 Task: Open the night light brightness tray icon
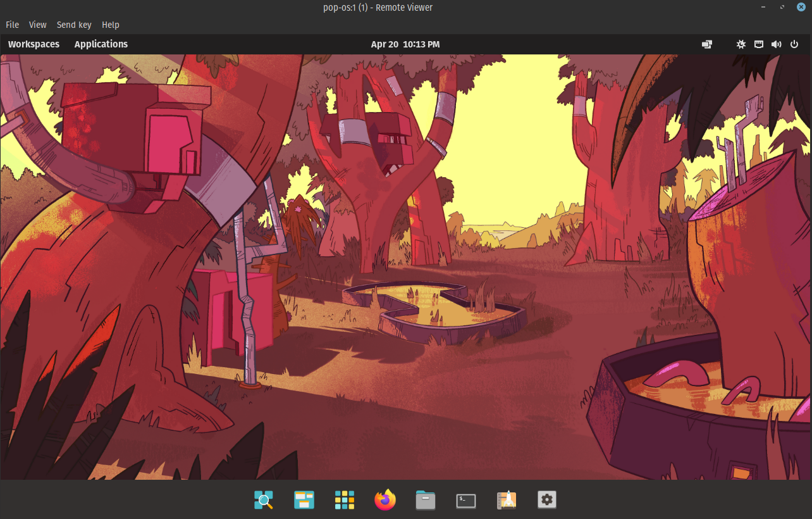click(x=741, y=44)
